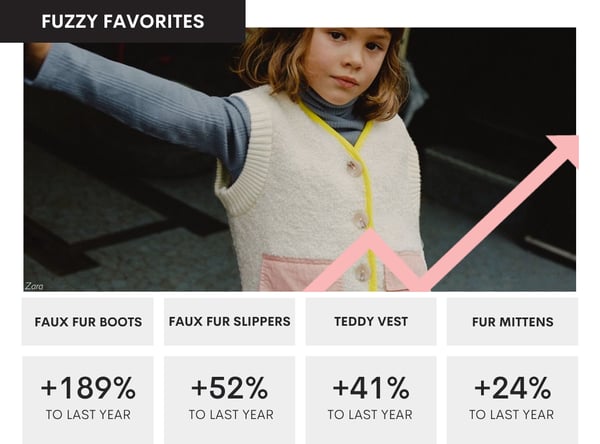Screen dimensions: 600x444
Task: Click the +189% statistic
Action: click(88, 388)
